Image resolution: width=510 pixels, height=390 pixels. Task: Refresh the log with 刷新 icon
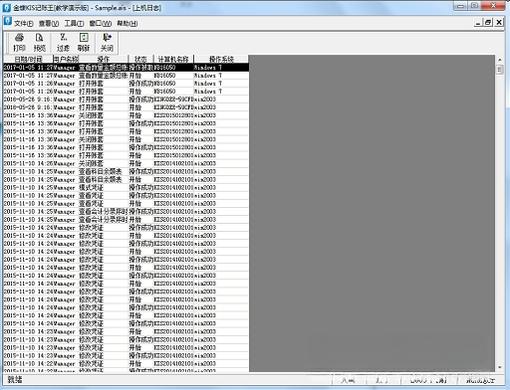pos(84,42)
